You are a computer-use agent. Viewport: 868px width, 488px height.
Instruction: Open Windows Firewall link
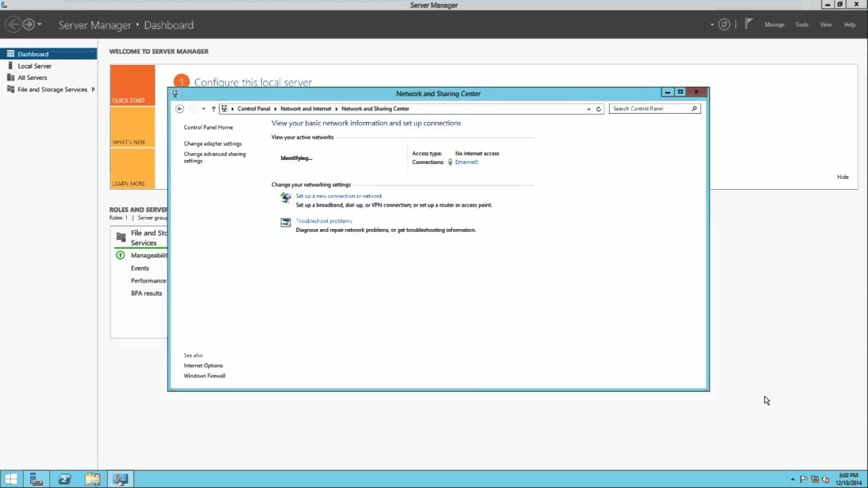pos(204,375)
